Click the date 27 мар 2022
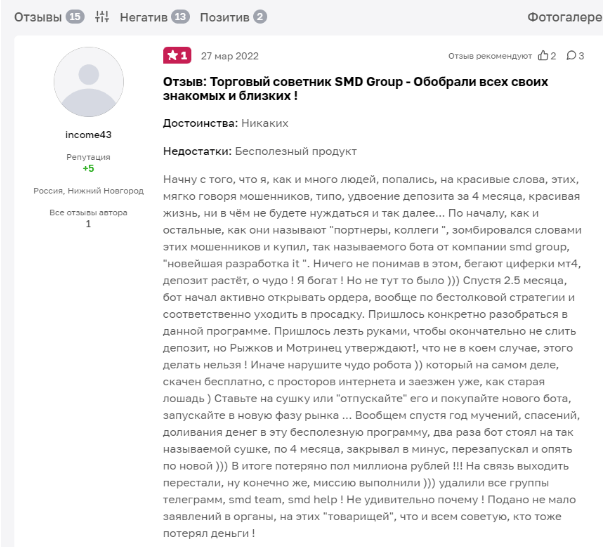This screenshot has width=603, height=547. click(x=230, y=56)
